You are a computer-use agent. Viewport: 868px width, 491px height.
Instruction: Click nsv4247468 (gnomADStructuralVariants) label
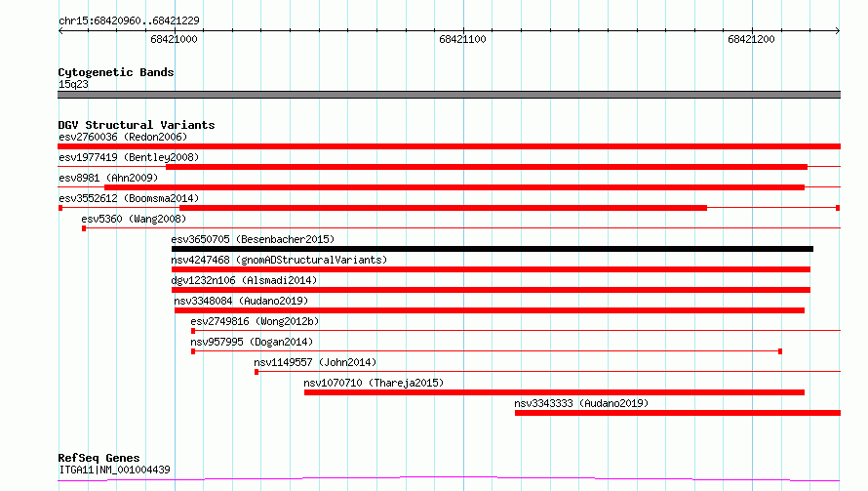tap(279, 260)
